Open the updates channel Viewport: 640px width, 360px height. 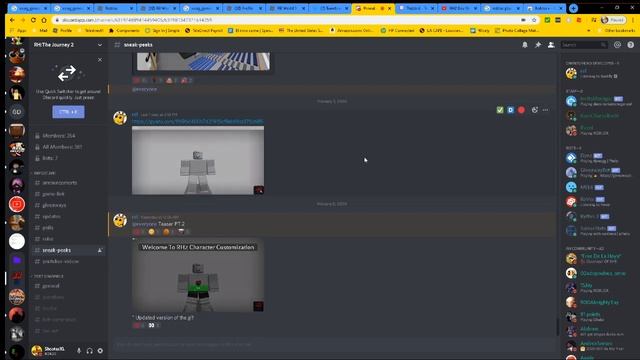pos(51,216)
